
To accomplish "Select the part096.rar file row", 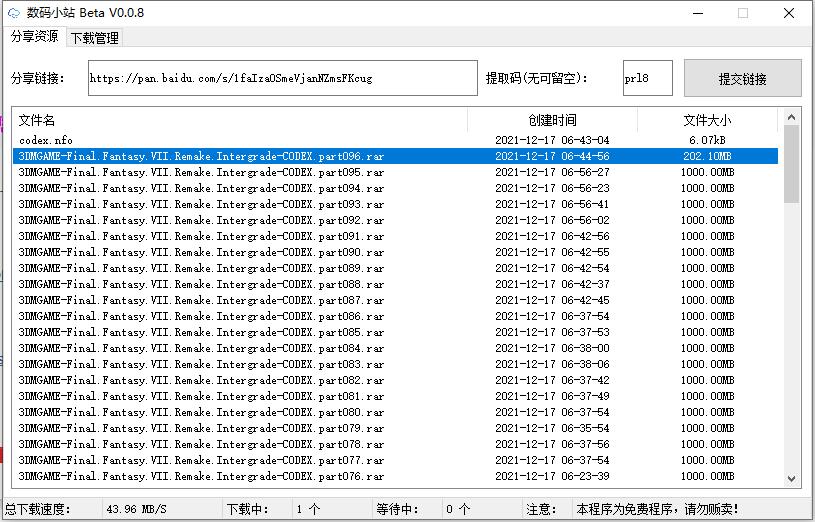I will click(200, 156).
